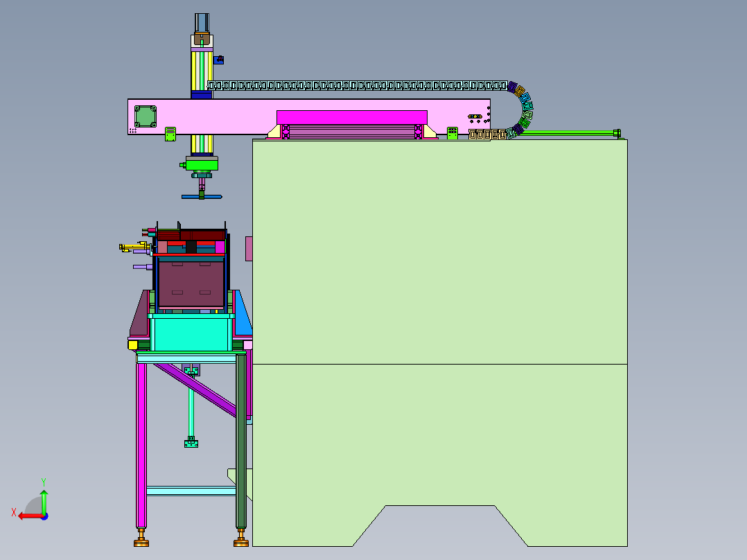
Task: Select the small green sensor bracket under the beam's left end
Action: point(170,134)
